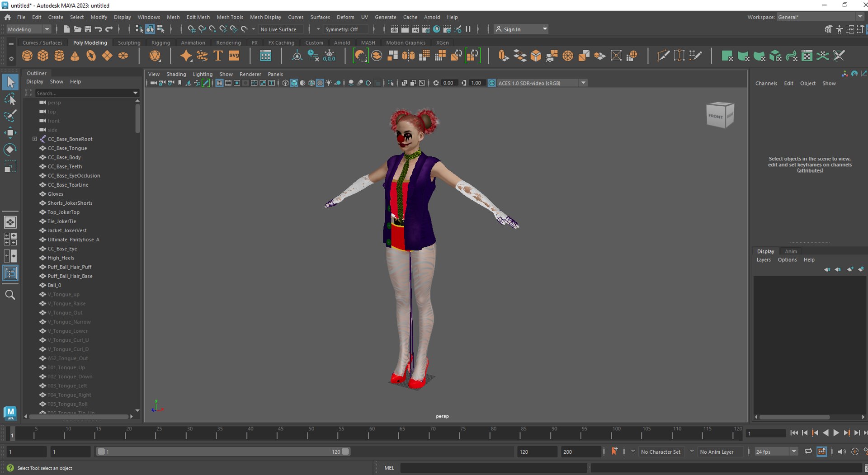Open the Workspace General dropdown

(820, 17)
